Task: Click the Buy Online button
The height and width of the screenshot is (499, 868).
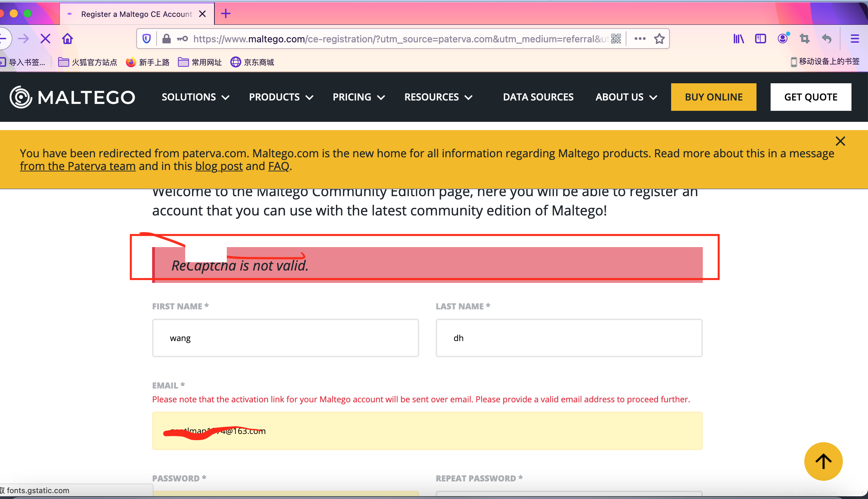Action: (x=713, y=97)
